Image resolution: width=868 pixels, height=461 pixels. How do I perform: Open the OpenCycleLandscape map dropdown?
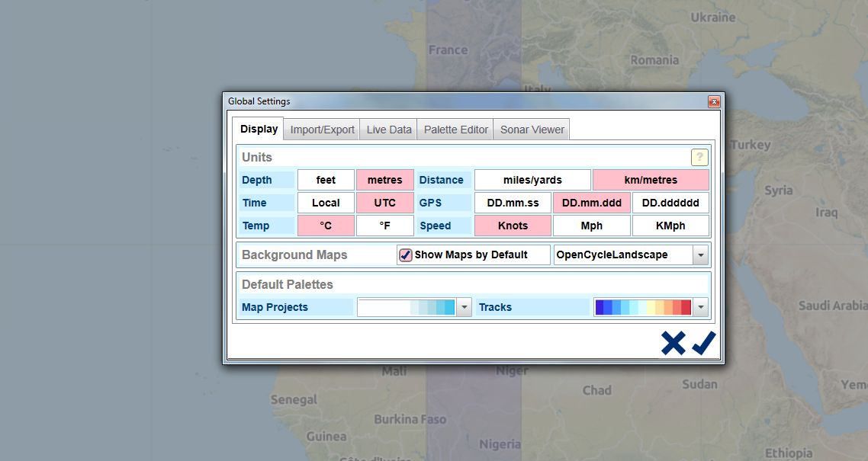(700, 255)
